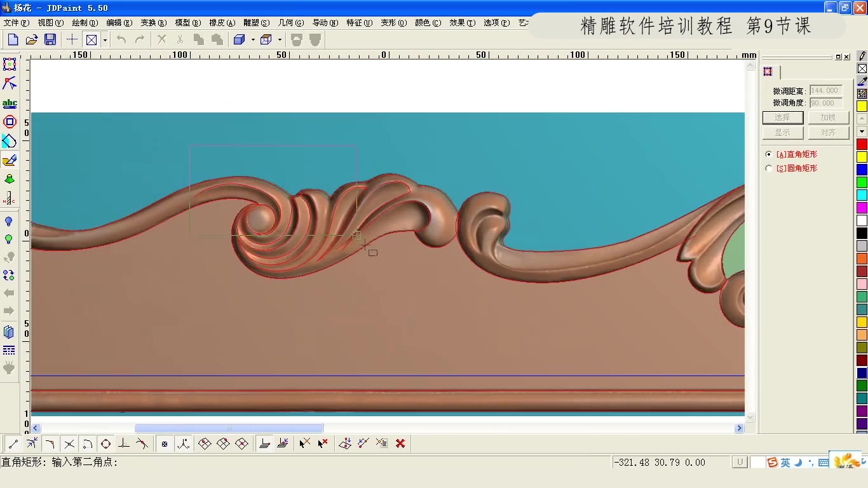Viewport: 868px width, 488px height.
Task: Click the horizontal scrollbar thumb
Action: [229, 428]
